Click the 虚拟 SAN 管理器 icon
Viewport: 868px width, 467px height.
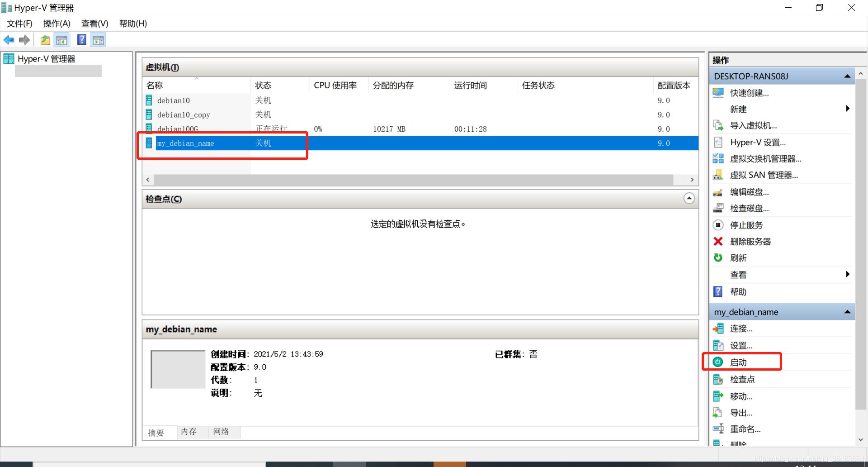click(718, 175)
